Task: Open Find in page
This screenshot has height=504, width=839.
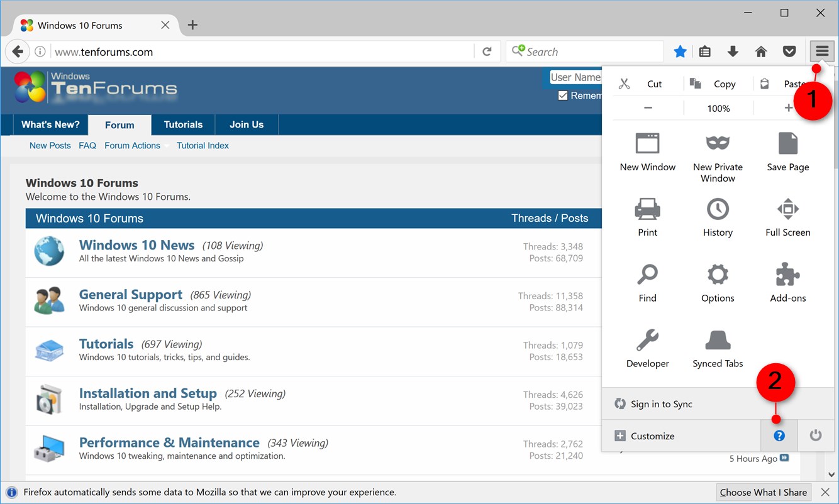Action: click(x=647, y=283)
